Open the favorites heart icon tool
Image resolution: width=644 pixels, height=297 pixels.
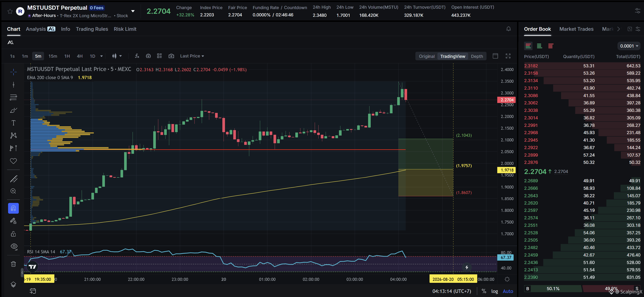click(x=14, y=161)
